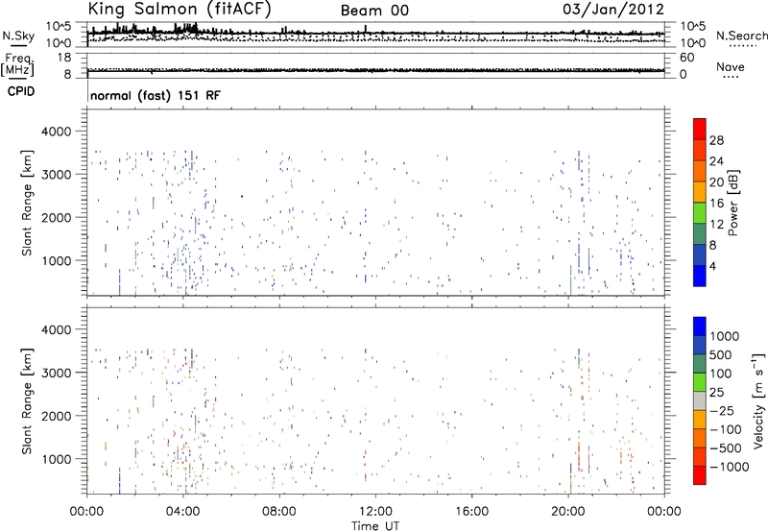Click the '20:00' time tick label
768x532 pixels.
click(x=568, y=512)
